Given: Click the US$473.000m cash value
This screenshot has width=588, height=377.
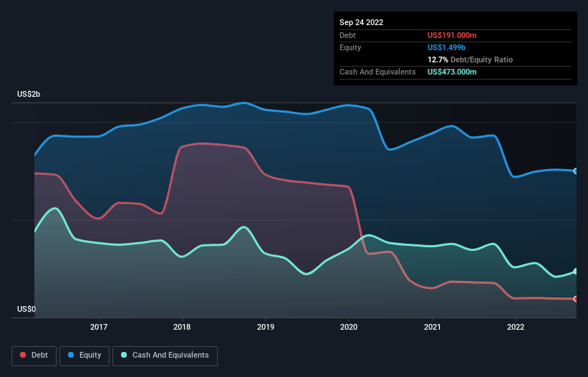Looking at the screenshot, I should click(x=452, y=72).
